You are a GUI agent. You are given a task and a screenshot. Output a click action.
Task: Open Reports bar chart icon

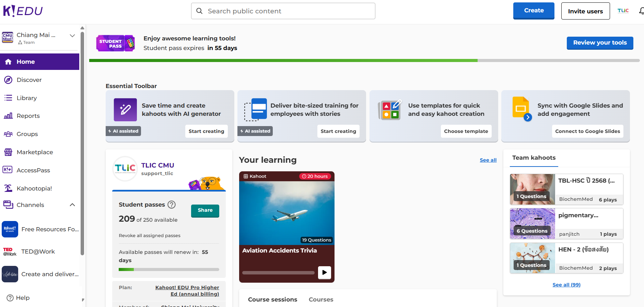8,116
